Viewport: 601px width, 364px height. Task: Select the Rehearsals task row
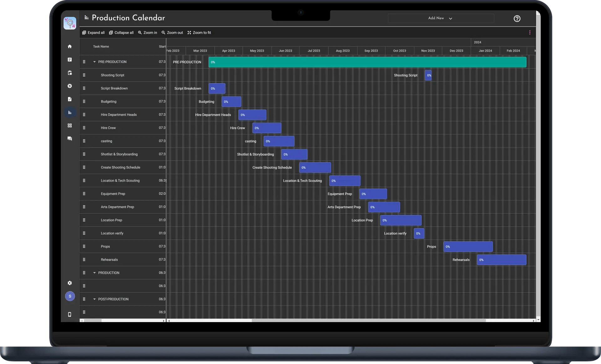109,260
